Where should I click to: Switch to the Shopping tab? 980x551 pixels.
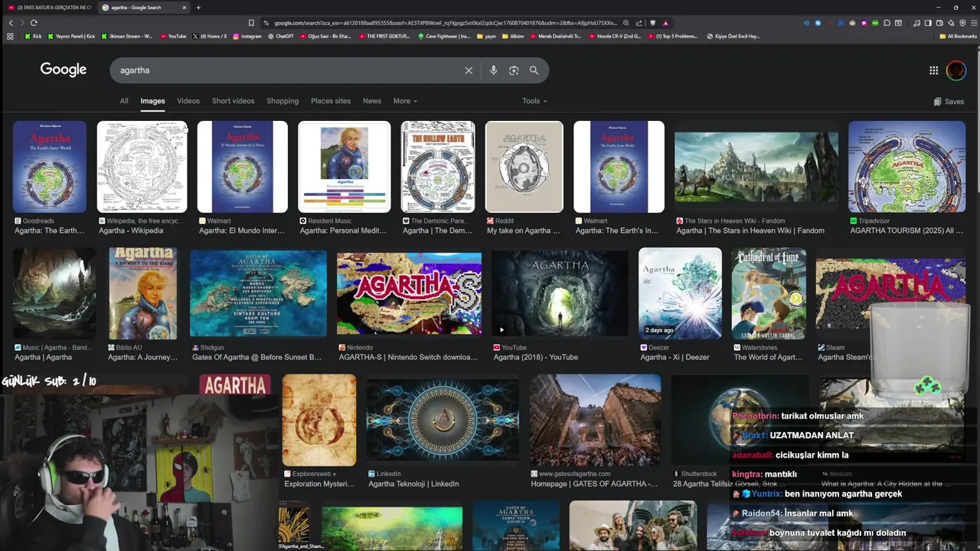pos(283,101)
